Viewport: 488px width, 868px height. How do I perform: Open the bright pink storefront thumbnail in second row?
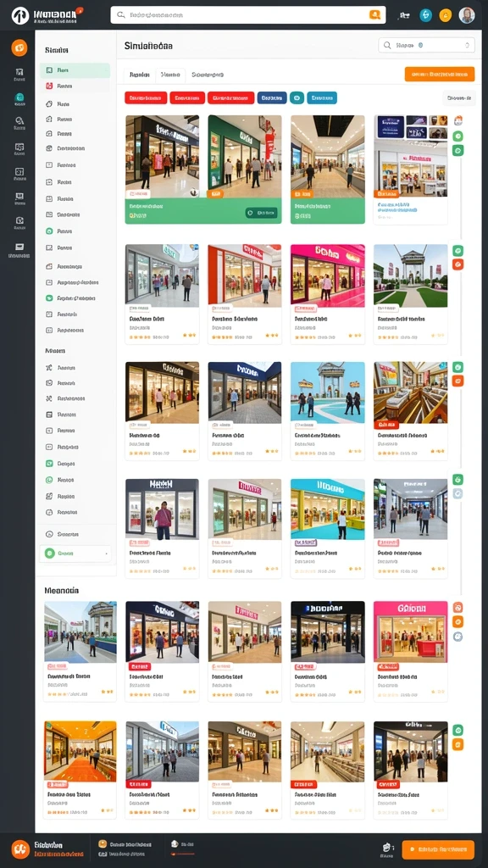pyautogui.click(x=328, y=275)
